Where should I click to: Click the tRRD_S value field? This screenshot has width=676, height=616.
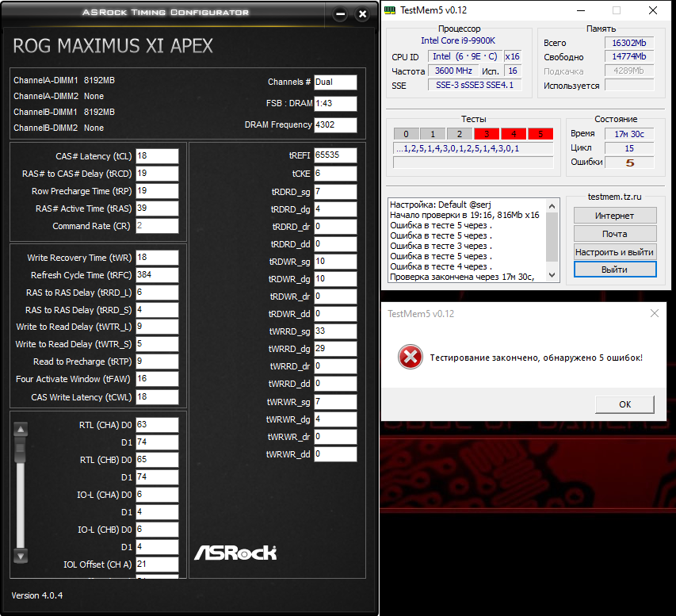[157, 310]
